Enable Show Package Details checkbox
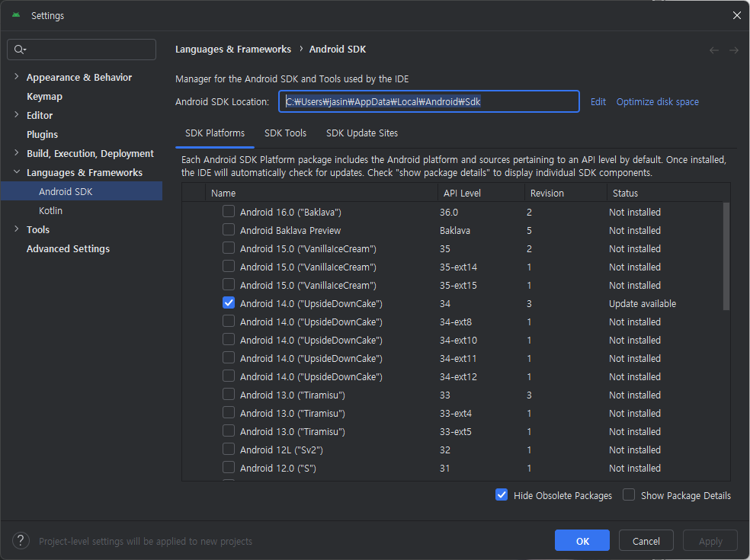750x560 pixels. tap(629, 495)
